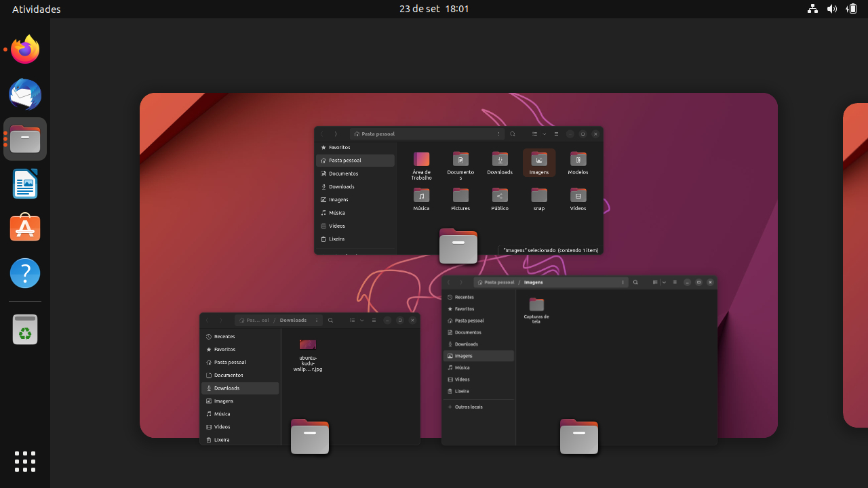Open the kebab menu in the Downloads window toolbar
Viewport: 868px width, 488px height.
pos(317,320)
